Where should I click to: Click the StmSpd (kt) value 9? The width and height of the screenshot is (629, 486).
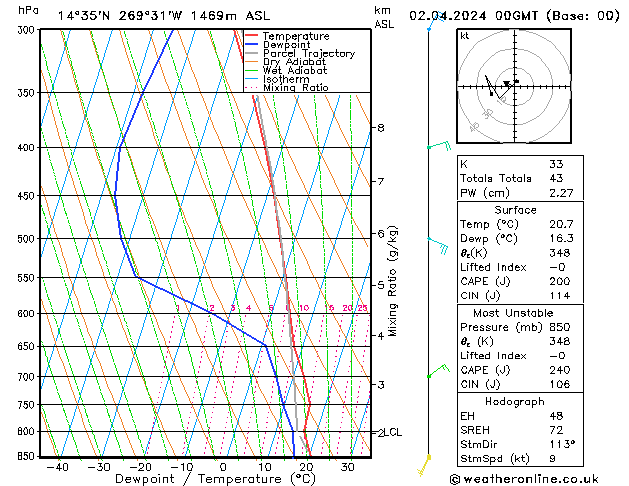553,458
